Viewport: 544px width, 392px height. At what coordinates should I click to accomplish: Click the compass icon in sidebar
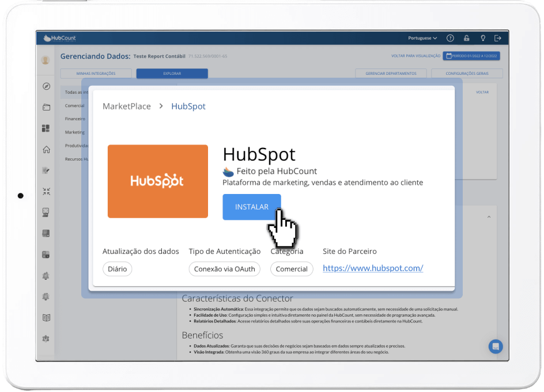[x=46, y=86]
